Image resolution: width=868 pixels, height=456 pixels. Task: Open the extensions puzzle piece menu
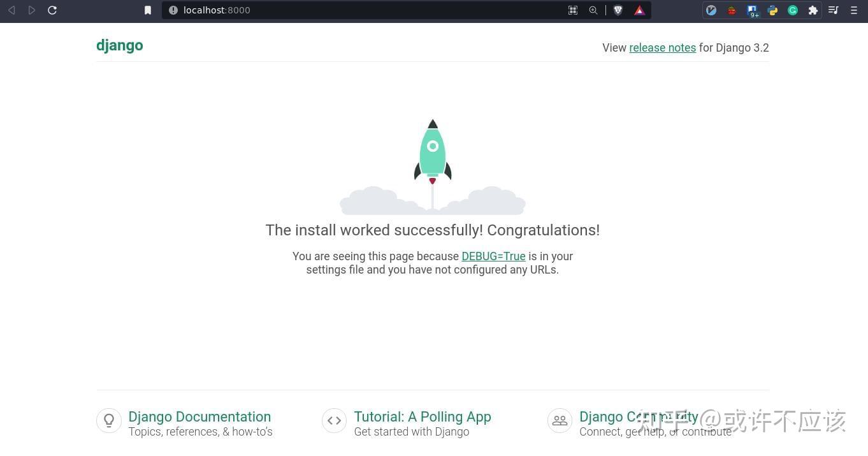pos(814,10)
